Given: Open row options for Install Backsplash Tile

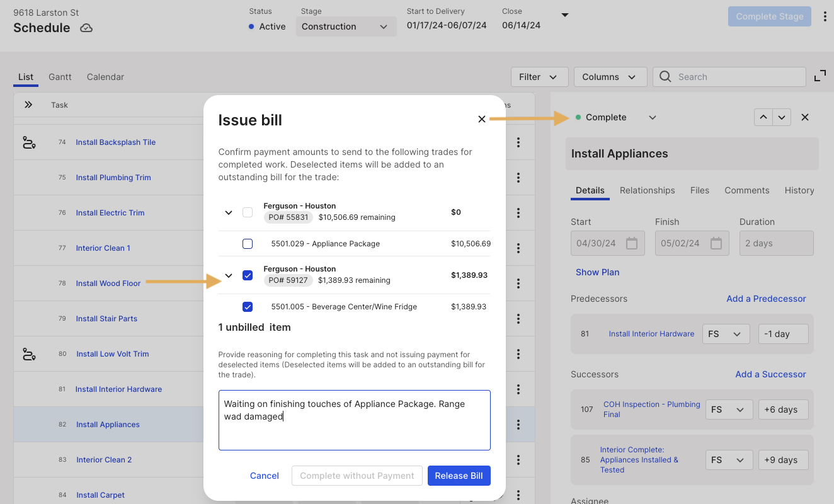Looking at the screenshot, I should pos(518,142).
